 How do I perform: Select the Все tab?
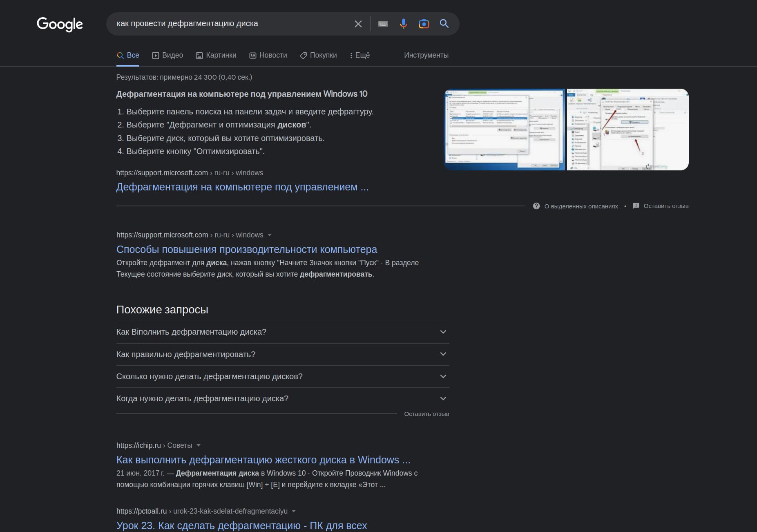[128, 55]
